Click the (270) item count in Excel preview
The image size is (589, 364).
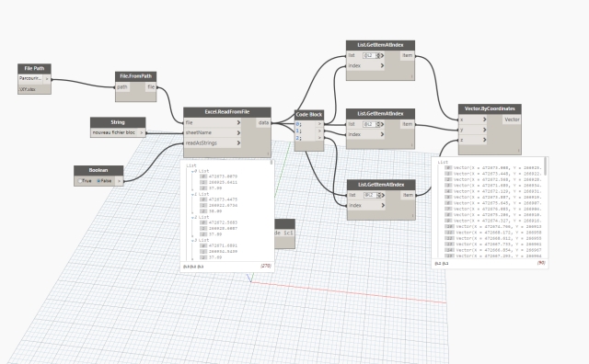coord(266,266)
